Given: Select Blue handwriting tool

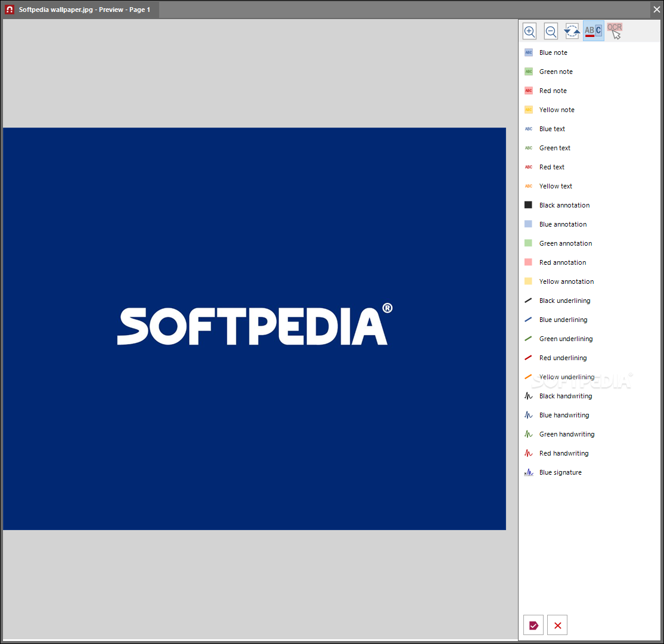Looking at the screenshot, I should point(557,415).
